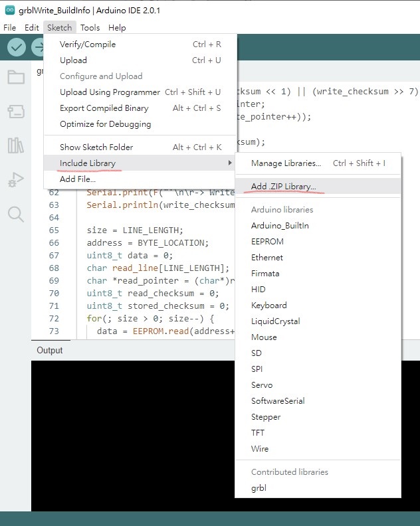Include the Stepper library
Image resolution: width=420 pixels, height=526 pixels.
point(318,416)
